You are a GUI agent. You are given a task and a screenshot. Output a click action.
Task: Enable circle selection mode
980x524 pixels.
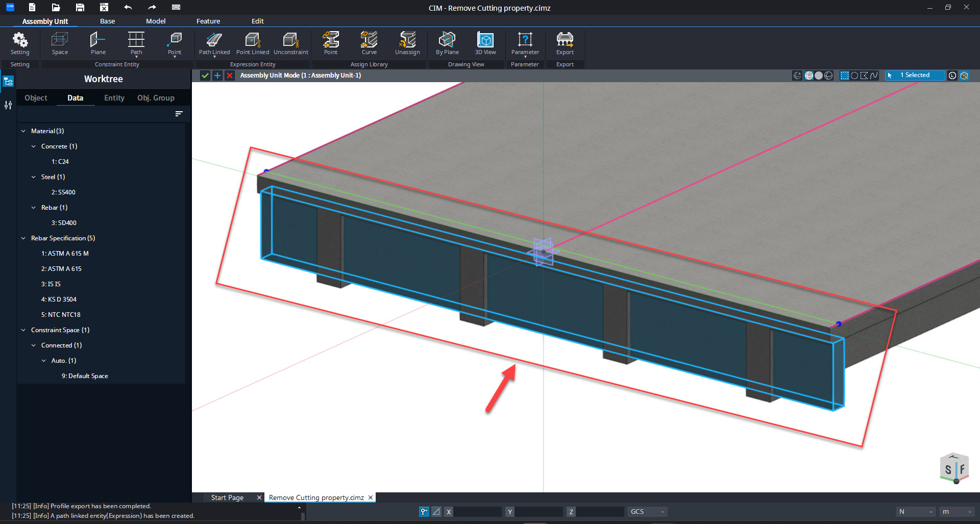854,76
